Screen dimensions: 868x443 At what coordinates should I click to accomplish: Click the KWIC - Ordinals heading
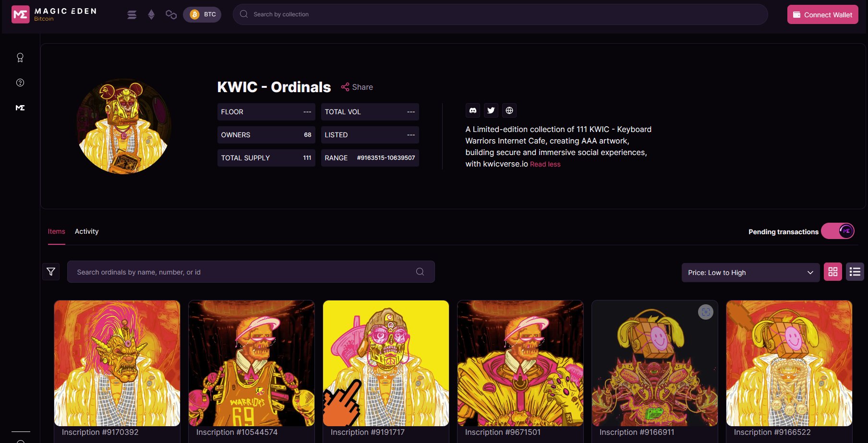tap(274, 87)
